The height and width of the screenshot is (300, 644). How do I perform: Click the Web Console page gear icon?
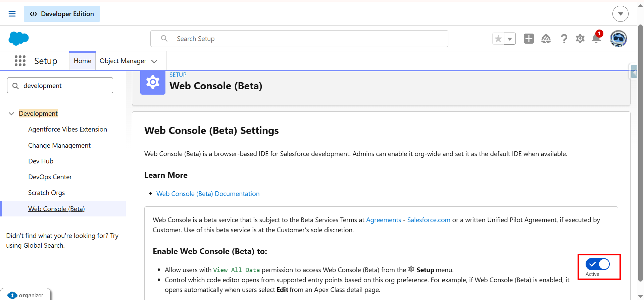[153, 82]
